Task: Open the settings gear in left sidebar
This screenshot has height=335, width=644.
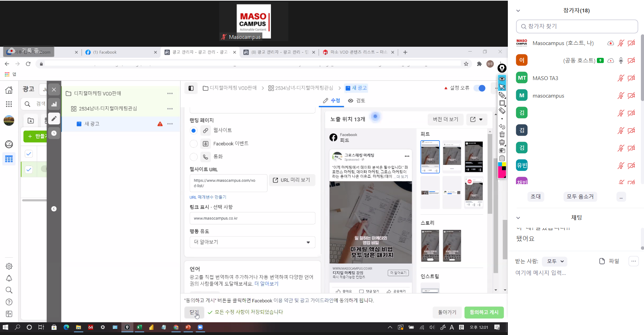Action: click(x=9, y=266)
